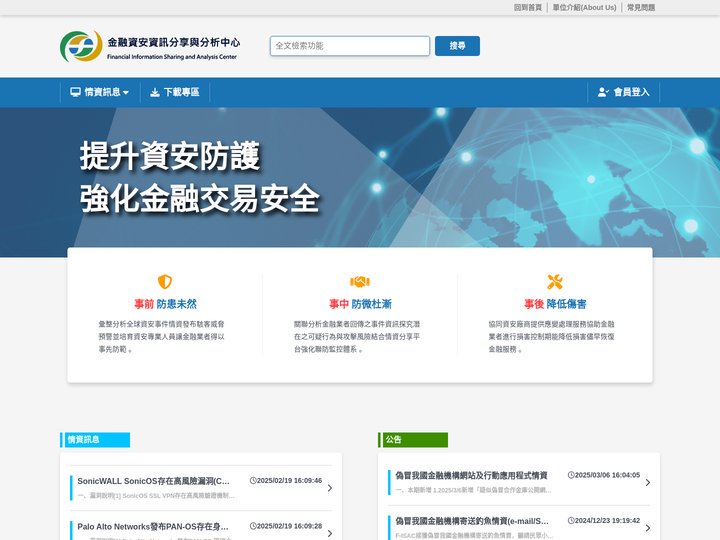The height and width of the screenshot is (540, 720).
Task: Click timestamp 2025/02/19 16:09:46
Action: point(289,480)
